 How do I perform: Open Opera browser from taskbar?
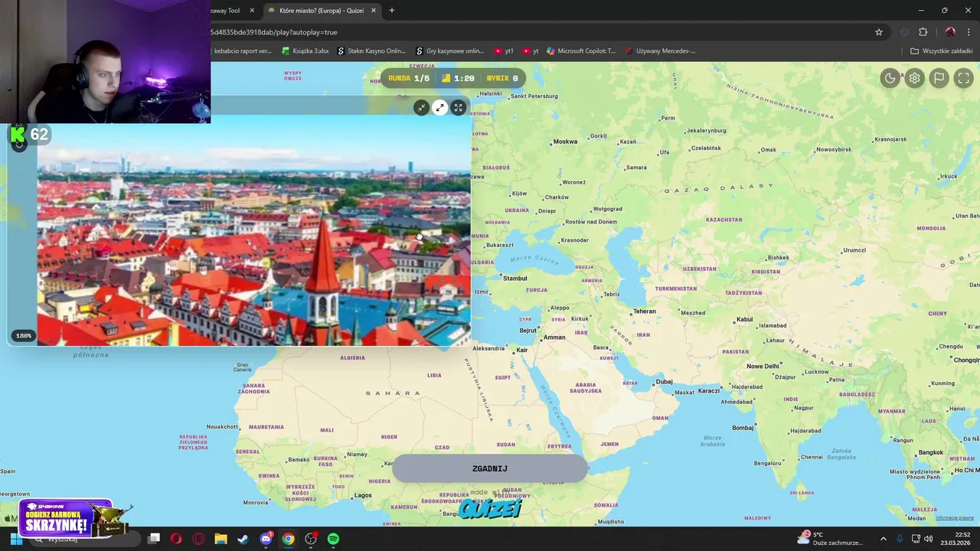click(176, 539)
